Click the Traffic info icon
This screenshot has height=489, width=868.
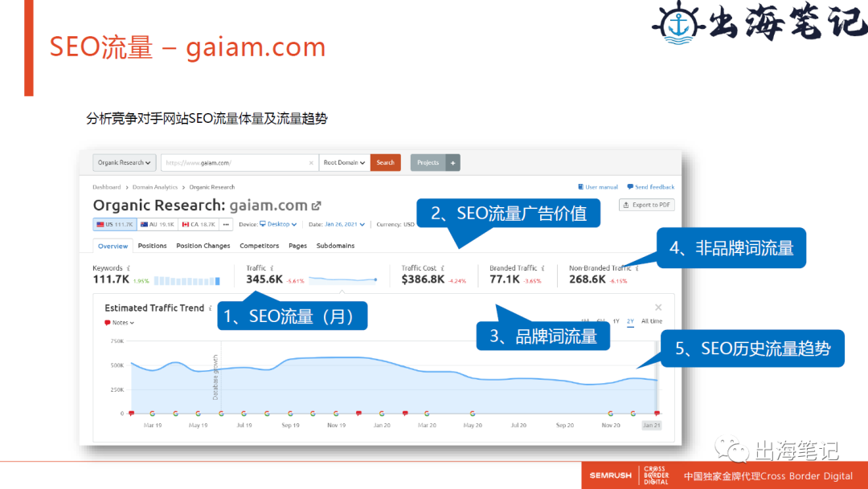[272, 268]
